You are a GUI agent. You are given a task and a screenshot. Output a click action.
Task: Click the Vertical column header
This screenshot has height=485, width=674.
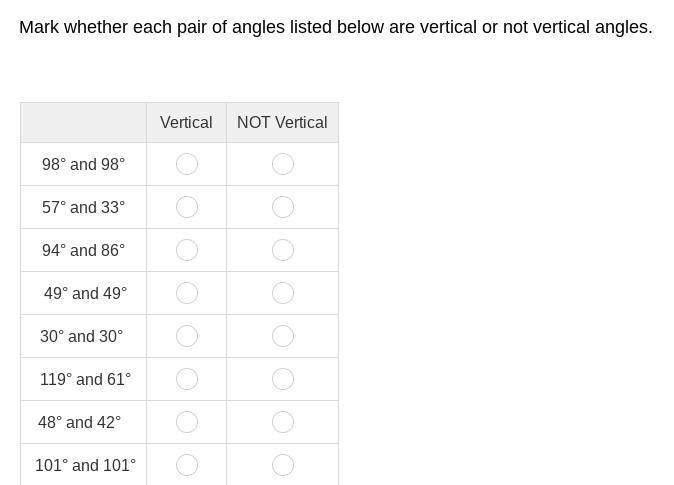186,122
